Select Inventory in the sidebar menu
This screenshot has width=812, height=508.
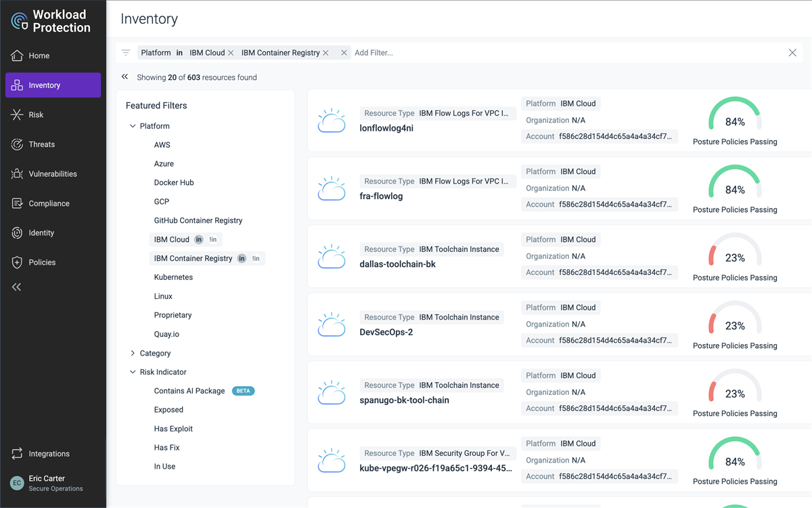(45, 85)
